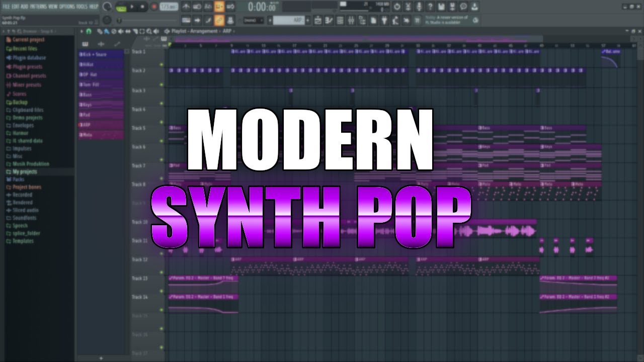This screenshot has width=644, height=362.
Task: Open the PATTERNS menu
Action: point(38,7)
